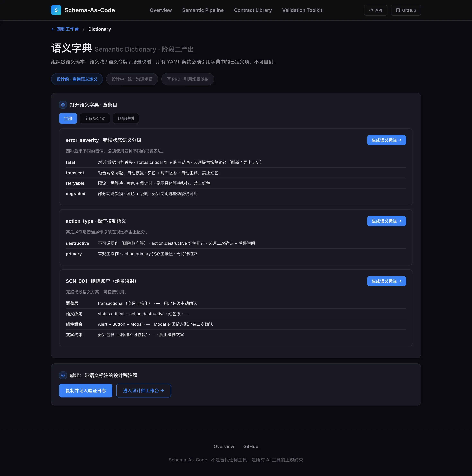Click the step 2 circle icon
The width and height of the screenshot is (472, 476).
[x=63, y=105]
